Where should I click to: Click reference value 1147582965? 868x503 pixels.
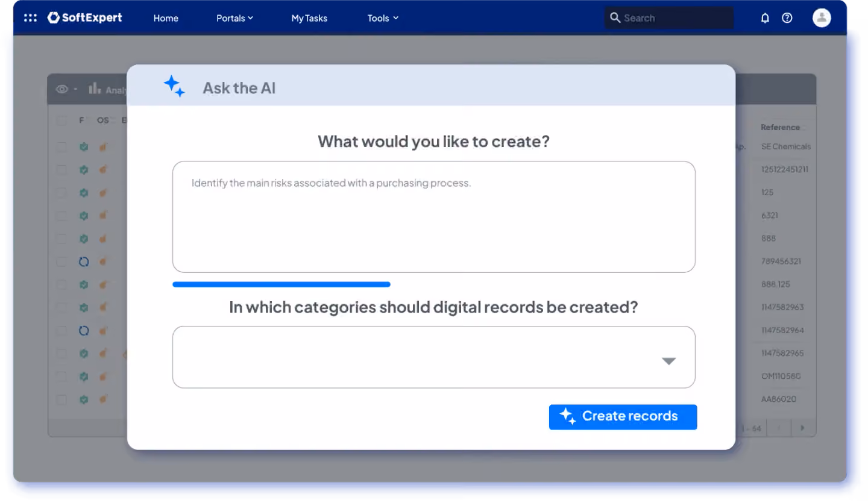coord(782,353)
